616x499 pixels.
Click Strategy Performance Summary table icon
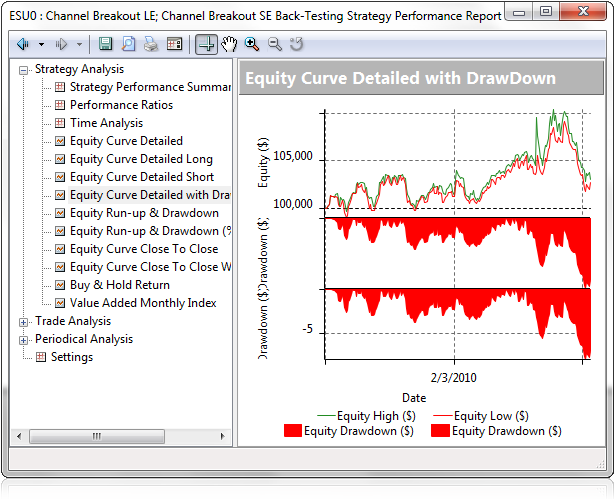point(60,87)
